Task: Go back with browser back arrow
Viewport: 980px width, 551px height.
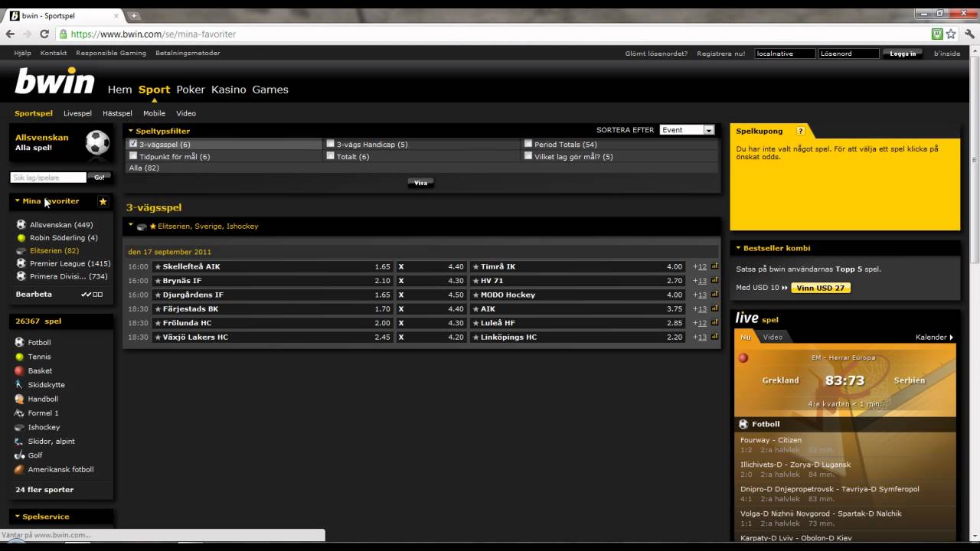Action: tap(10, 34)
